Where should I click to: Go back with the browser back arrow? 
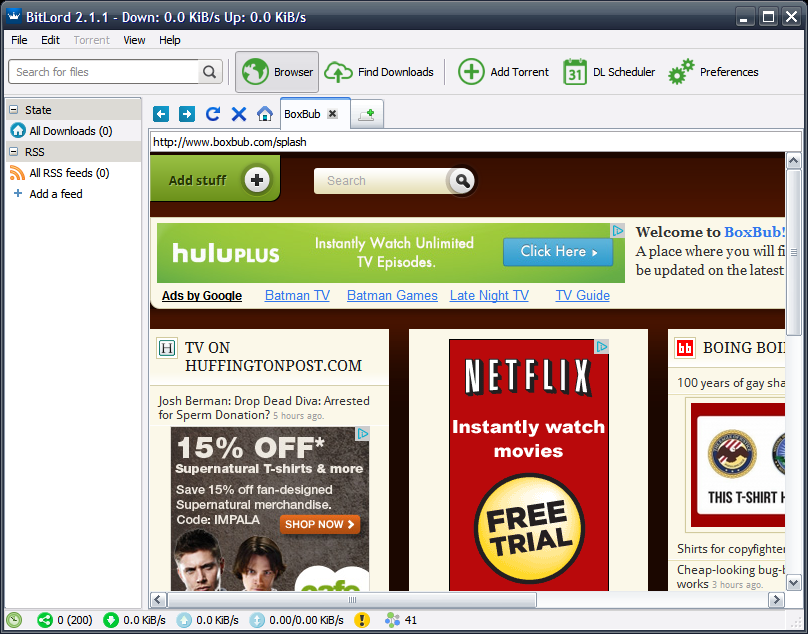(161, 114)
